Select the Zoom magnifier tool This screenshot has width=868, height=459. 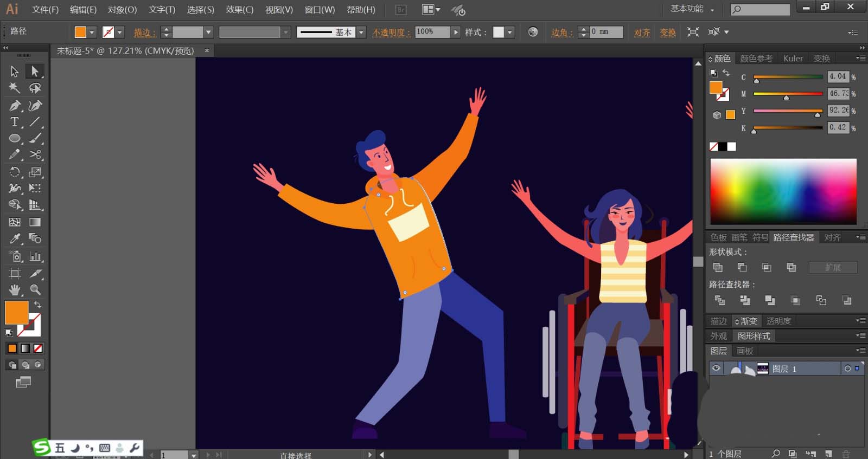click(x=35, y=290)
